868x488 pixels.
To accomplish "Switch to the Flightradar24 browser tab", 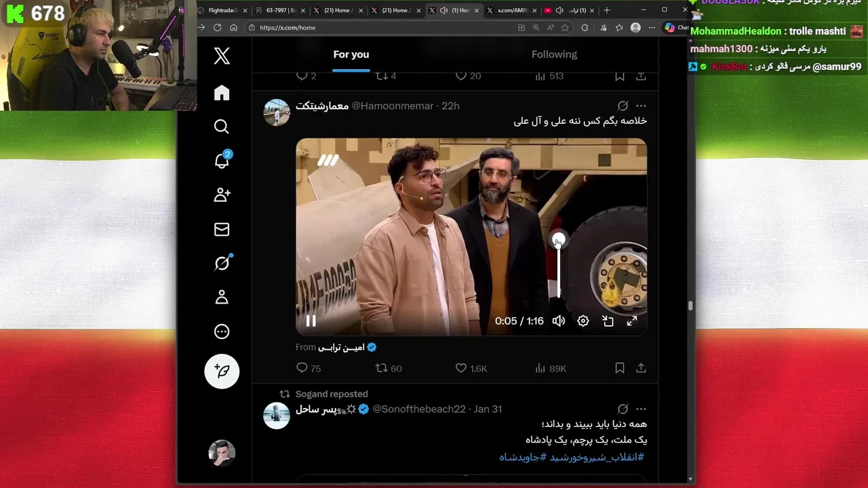I will (223, 10).
